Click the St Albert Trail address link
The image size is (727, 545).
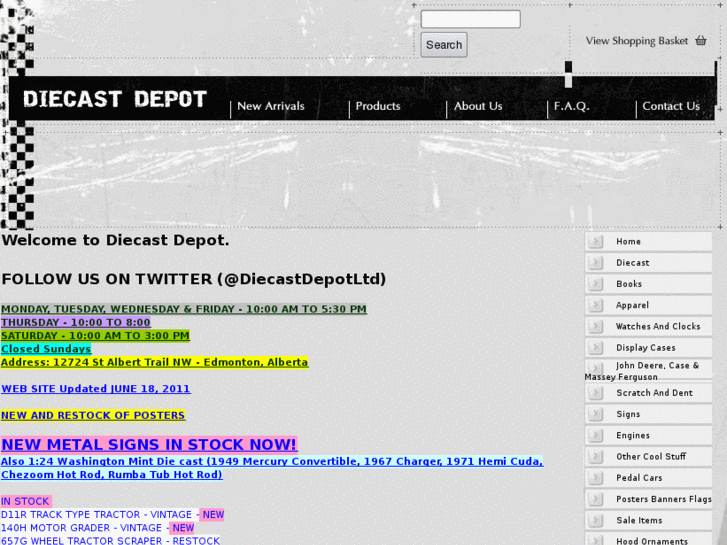(154, 362)
